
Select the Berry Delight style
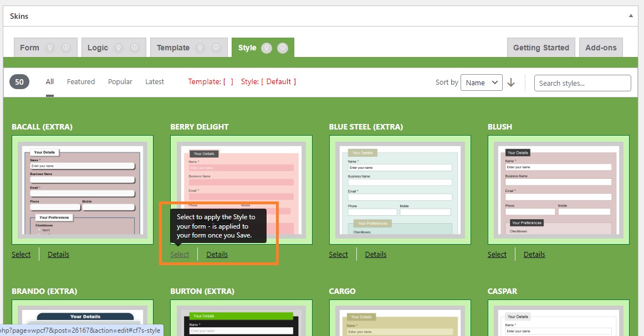click(180, 254)
